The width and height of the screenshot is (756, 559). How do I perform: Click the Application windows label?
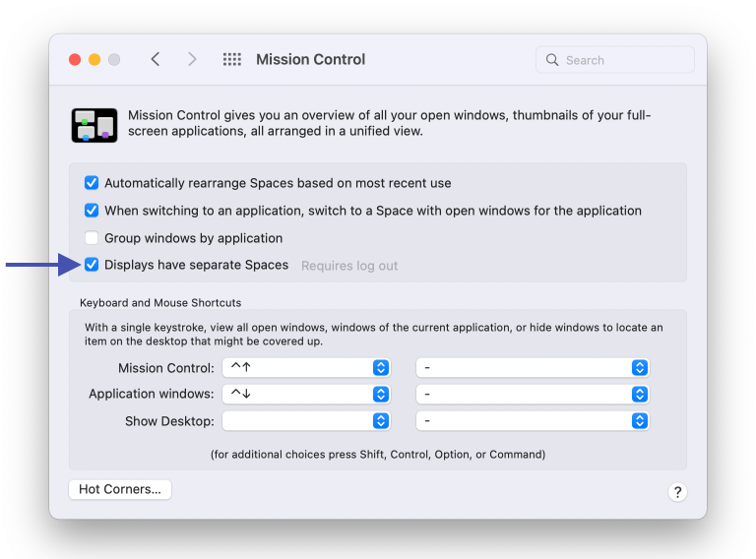[x=152, y=394]
